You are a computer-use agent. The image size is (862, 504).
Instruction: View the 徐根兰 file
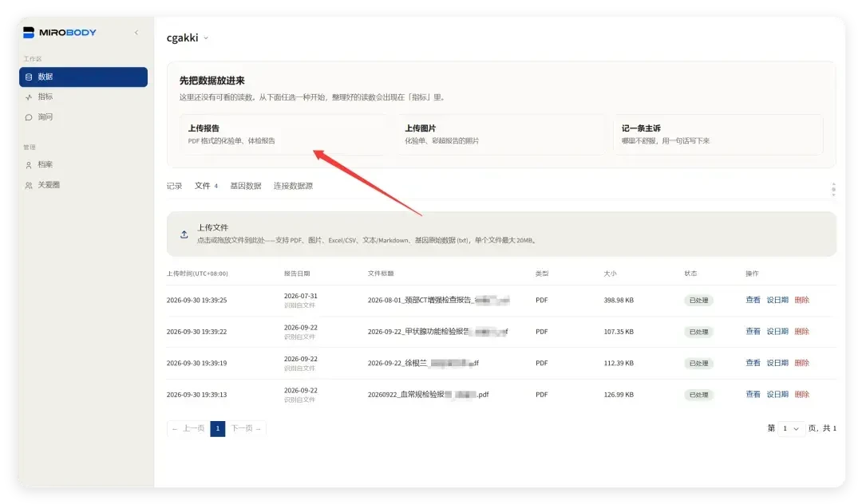click(753, 363)
